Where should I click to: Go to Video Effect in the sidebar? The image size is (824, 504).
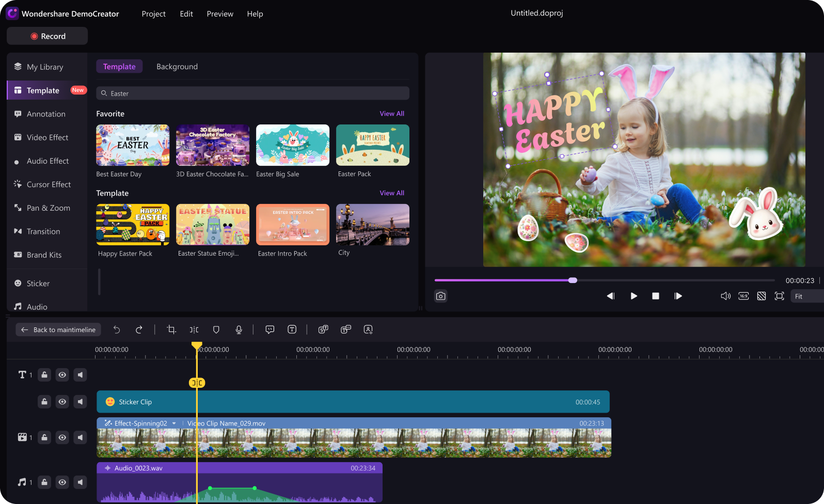[x=47, y=137]
